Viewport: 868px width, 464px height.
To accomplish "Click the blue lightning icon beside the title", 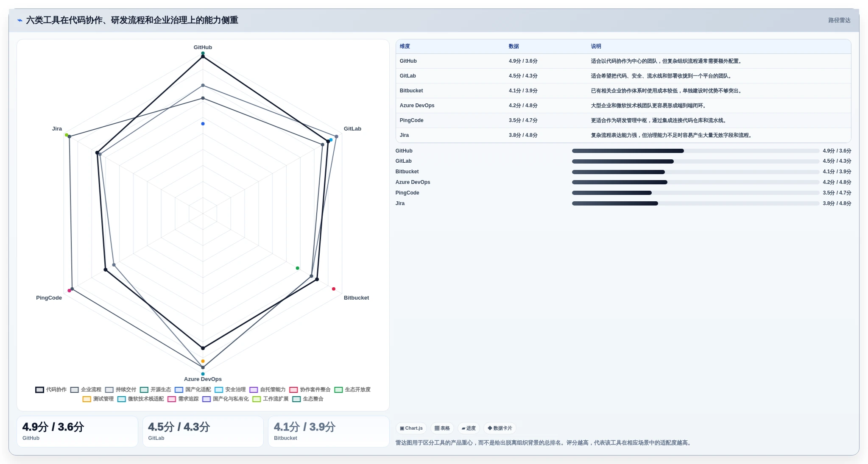I will [20, 20].
